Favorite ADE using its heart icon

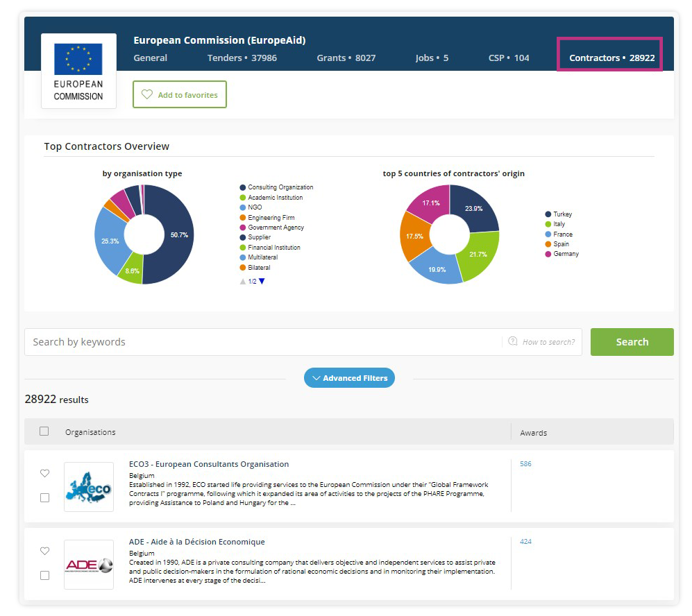point(44,551)
